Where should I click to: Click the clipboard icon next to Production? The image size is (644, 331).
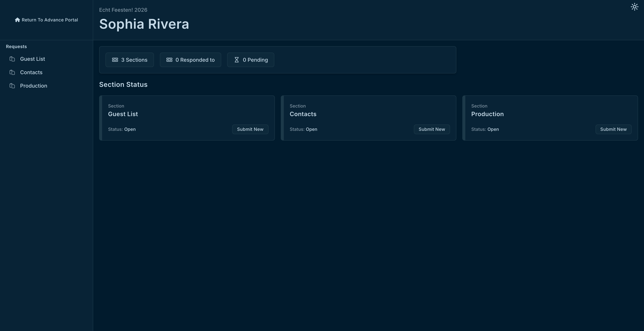(12, 86)
